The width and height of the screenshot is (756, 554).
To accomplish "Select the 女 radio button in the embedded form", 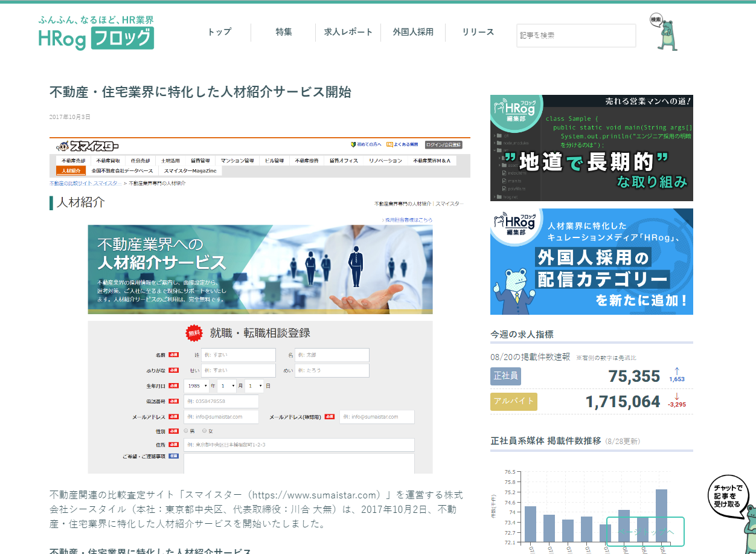I will coord(205,431).
